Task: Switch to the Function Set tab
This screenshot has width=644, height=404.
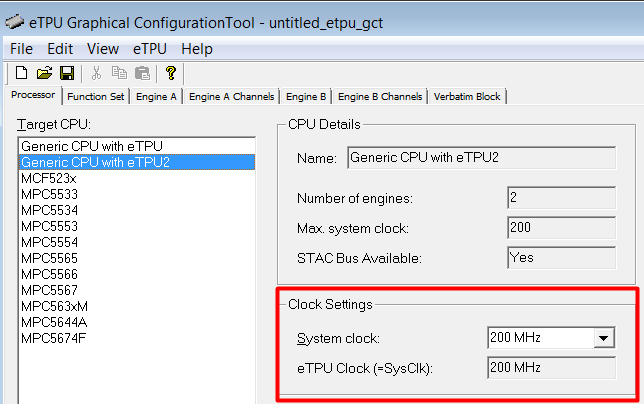Action: (97, 96)
